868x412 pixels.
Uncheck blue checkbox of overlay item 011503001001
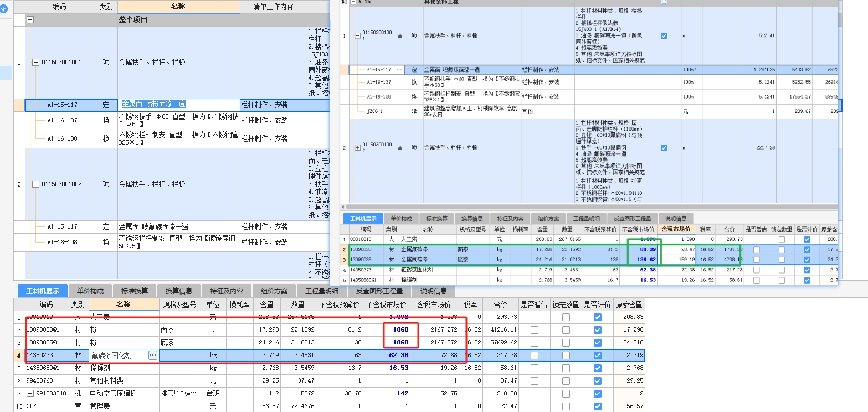tap(664, 36)
